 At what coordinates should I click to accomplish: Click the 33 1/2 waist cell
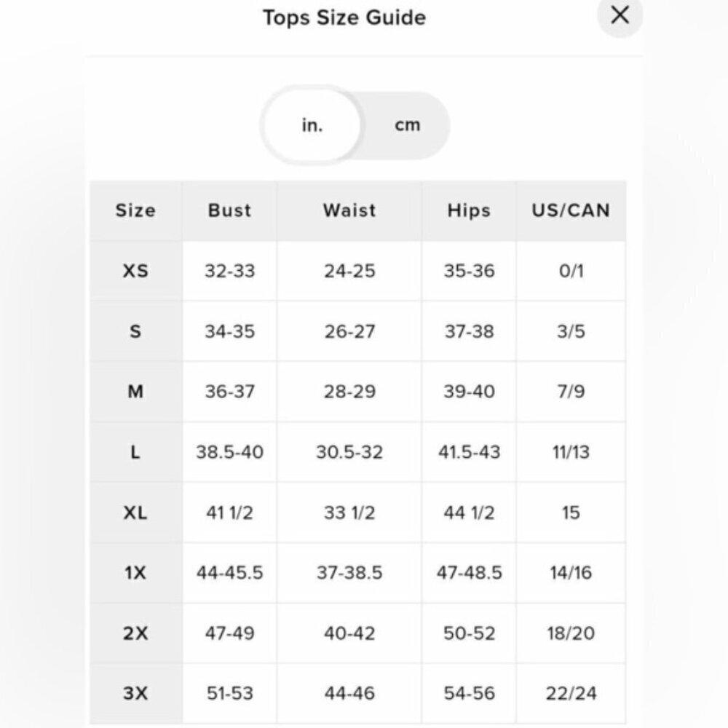[x=349, y=513]
